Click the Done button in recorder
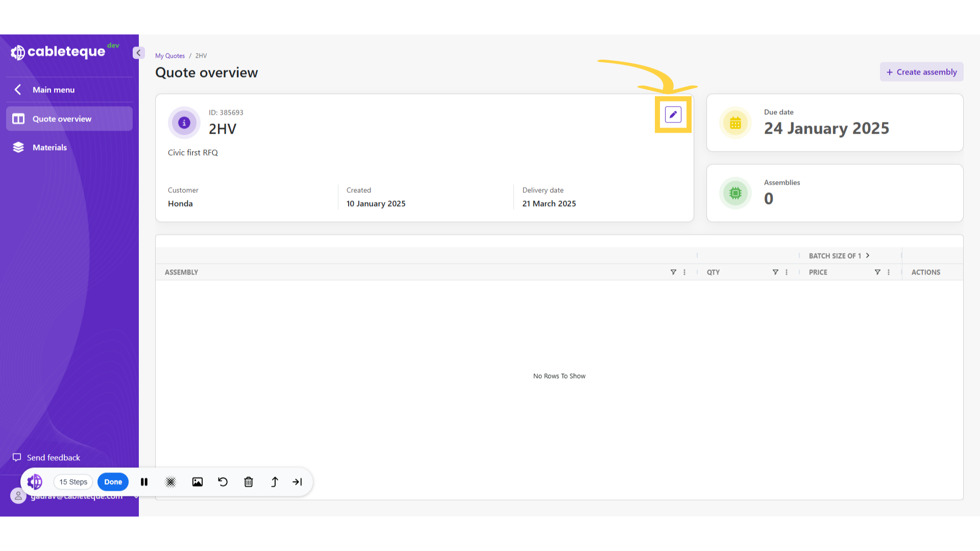Screen dimensions: 980x551 point(113,482)
